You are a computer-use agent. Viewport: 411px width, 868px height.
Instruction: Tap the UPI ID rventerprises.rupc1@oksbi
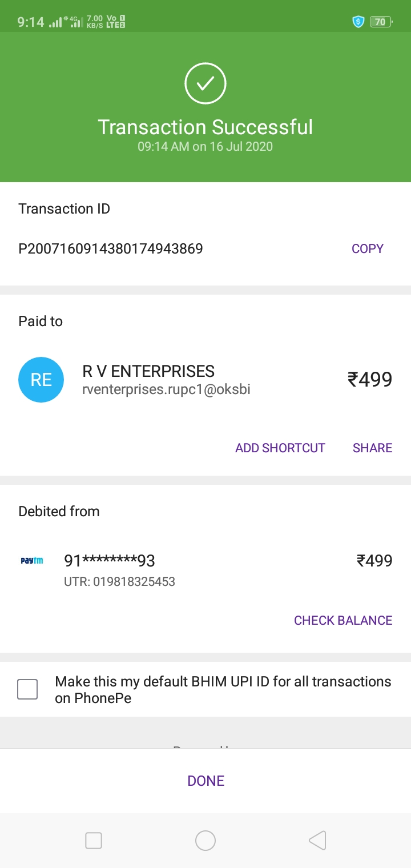pyautogui.click(x=167, y=389)
